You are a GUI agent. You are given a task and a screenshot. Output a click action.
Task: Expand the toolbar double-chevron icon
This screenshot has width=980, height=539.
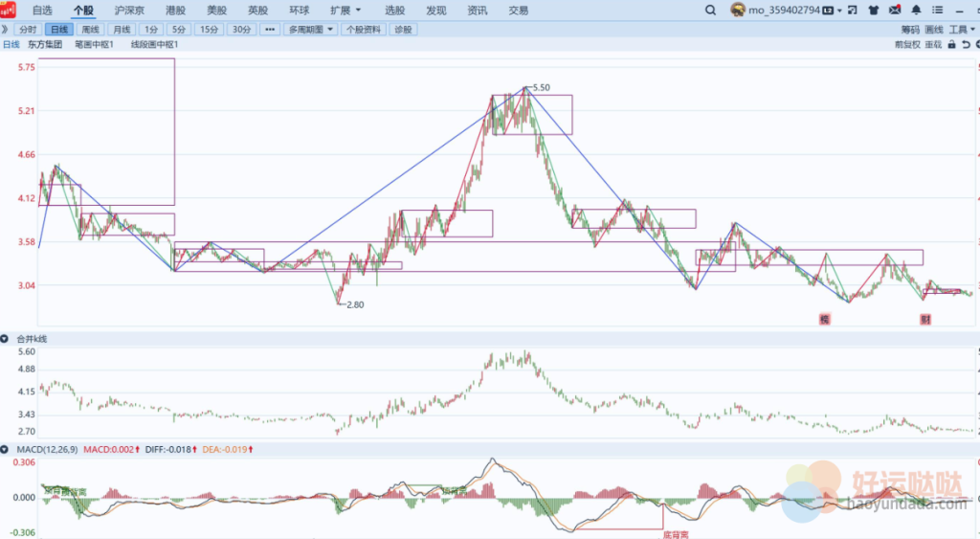[5, 30]
